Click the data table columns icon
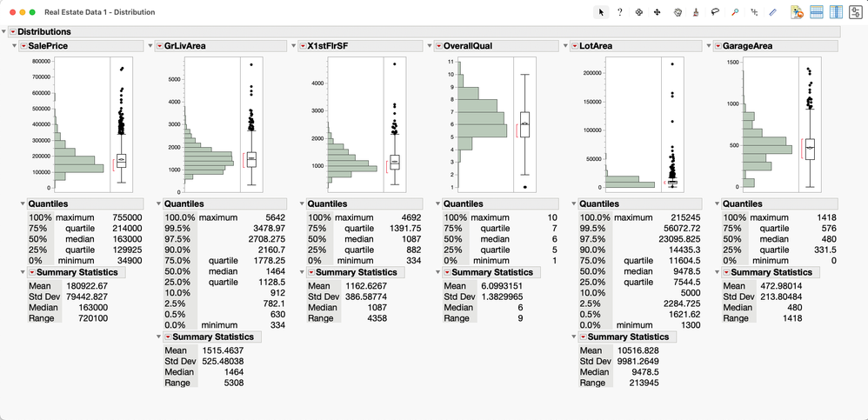This screenshot has height=420, width=868. coord(836,12)
